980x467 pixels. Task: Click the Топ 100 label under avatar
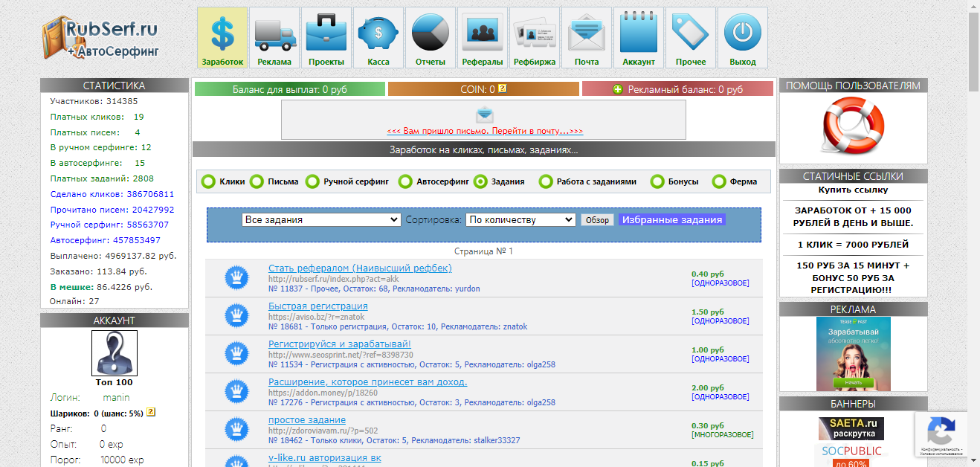pyautogui.click(x=115, y=382)
